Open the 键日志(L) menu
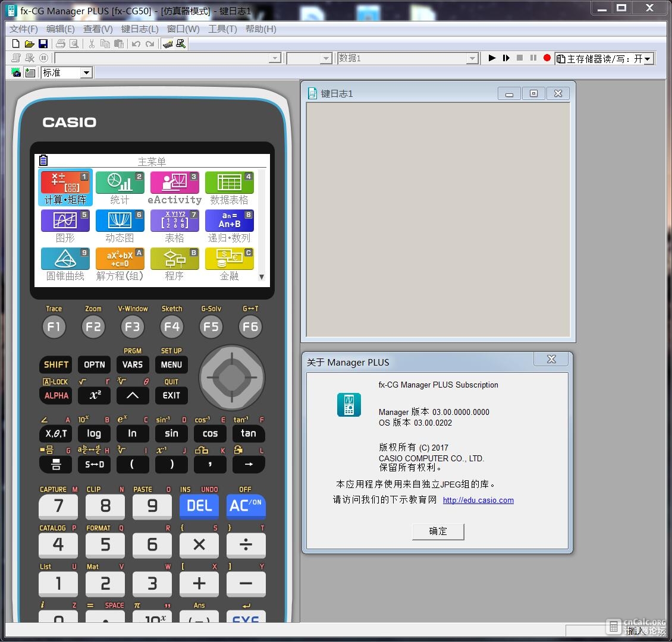The image size is (672, 642). [140, 29]
